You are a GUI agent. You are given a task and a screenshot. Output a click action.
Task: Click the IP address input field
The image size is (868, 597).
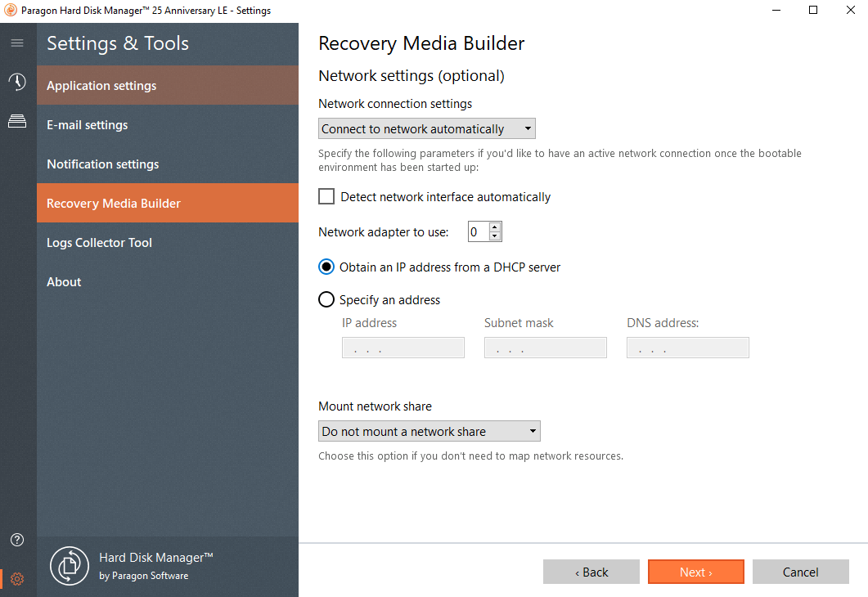tap(403, 348)
